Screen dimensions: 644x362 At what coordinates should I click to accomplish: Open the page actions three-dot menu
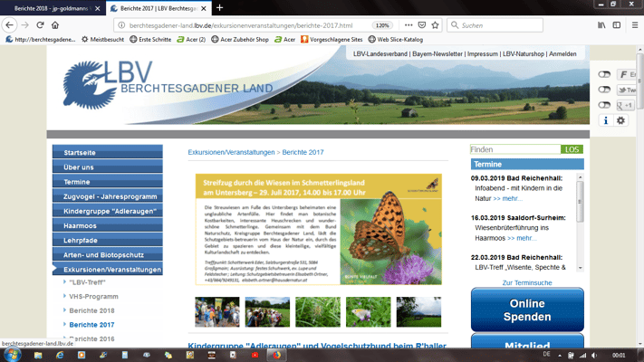[x=409, y=25]
